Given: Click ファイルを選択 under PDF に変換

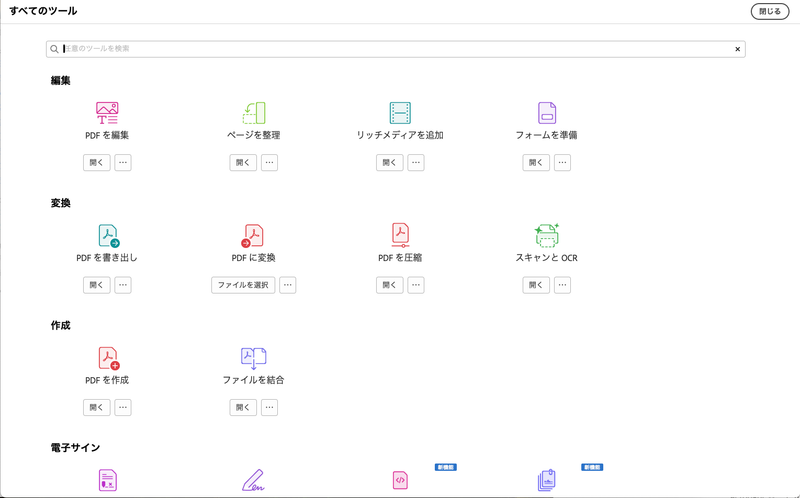Looking at the screenshot, I should click(243, 285).
